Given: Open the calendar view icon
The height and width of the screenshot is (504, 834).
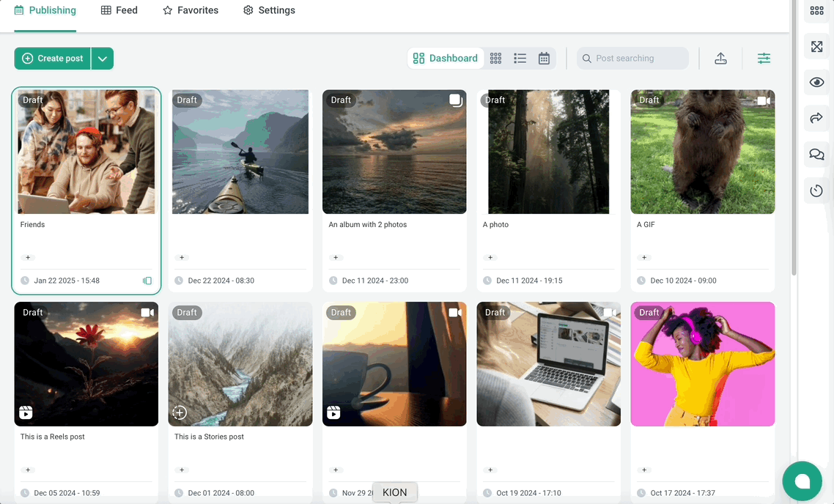Looking at the screenshot, I should pos(544,59).
